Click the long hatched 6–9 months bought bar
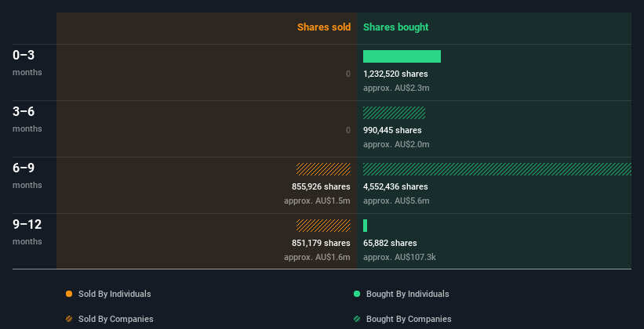The height and width of the screenshot is (329, 644). (x=497, y=169)
